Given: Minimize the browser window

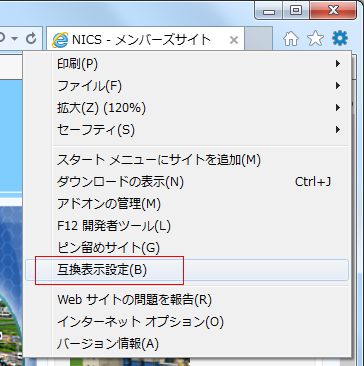Looking at the screenshot, I should (269, 11).
